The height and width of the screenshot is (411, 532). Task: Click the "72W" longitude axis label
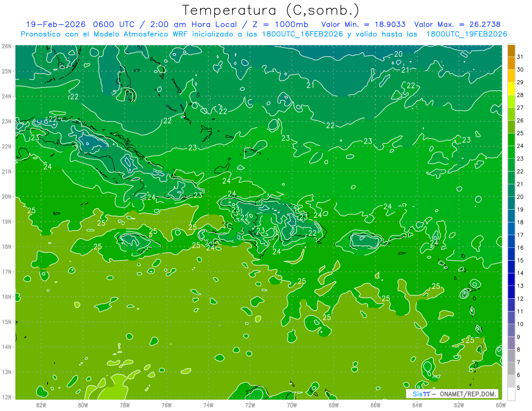coord(250,405)
